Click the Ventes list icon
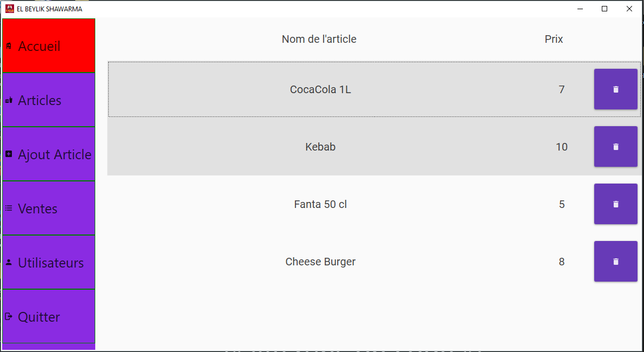644x352 pixels. 9,208
